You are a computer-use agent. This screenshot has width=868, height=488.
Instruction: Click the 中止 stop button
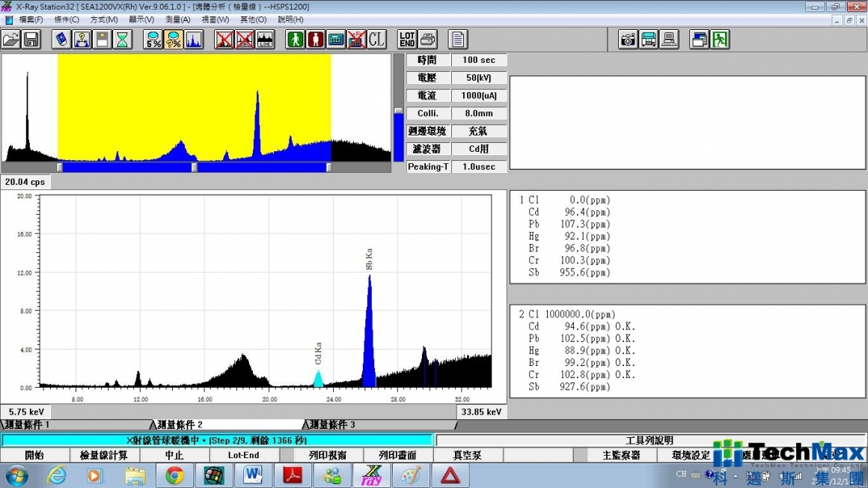coord(174,455)
